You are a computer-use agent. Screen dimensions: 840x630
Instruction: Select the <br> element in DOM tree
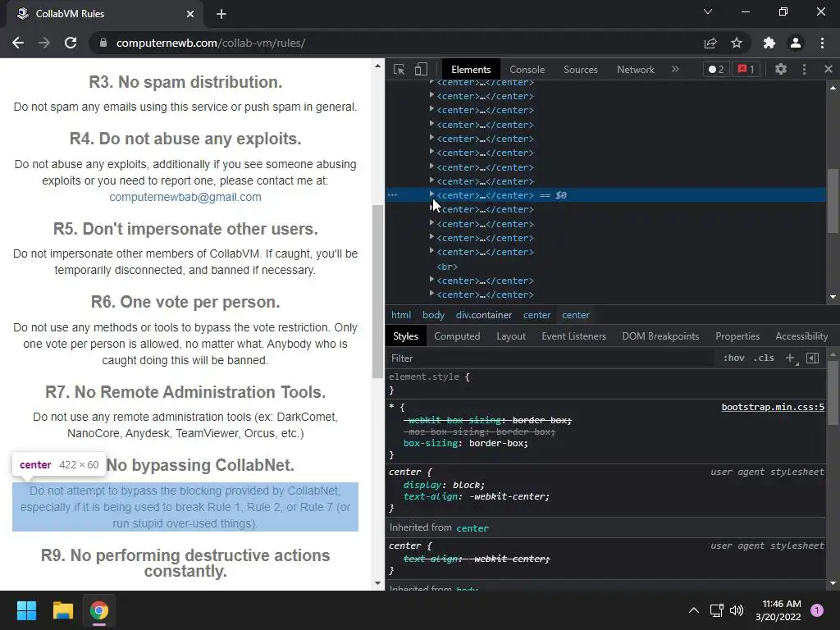point(447,267)
